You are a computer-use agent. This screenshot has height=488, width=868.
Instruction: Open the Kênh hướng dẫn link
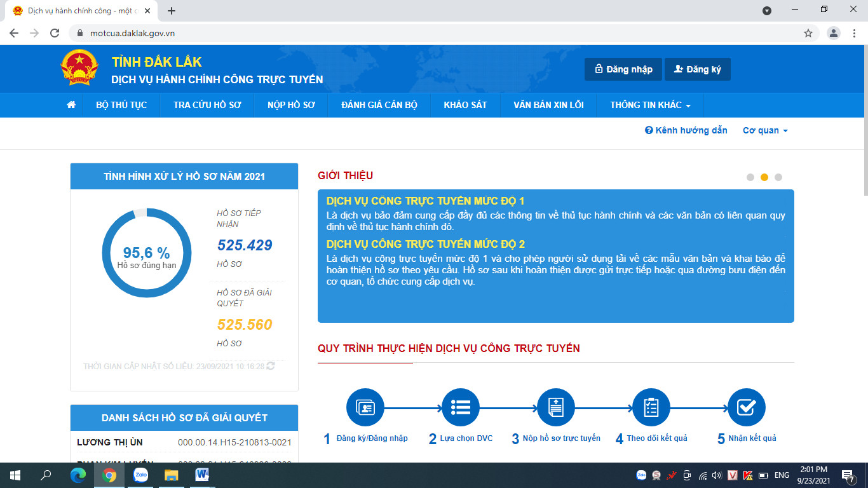tap(686, 130)
